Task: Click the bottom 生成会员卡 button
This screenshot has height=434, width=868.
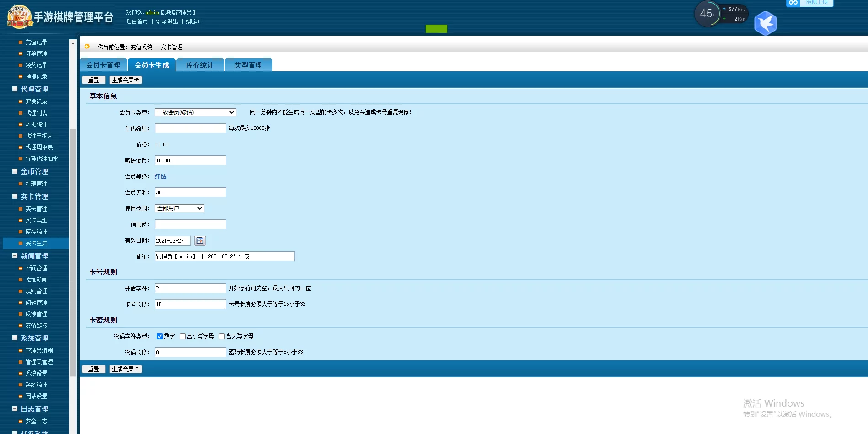Action: (x=126, y=369)
